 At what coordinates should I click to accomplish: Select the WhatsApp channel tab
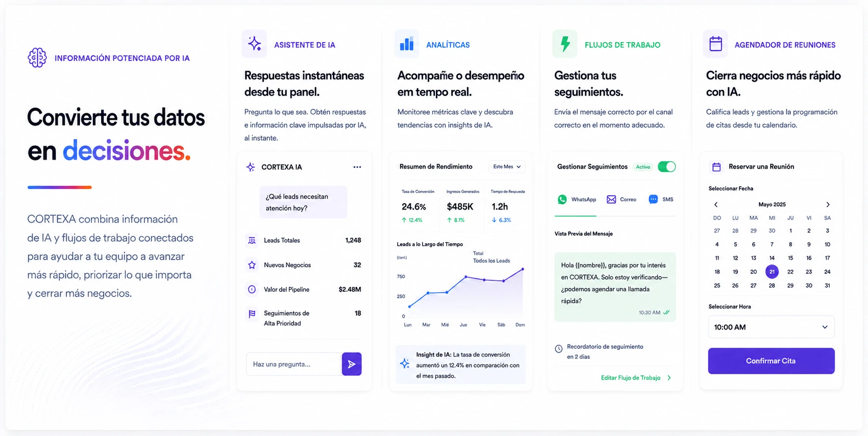tap(577, 200)
